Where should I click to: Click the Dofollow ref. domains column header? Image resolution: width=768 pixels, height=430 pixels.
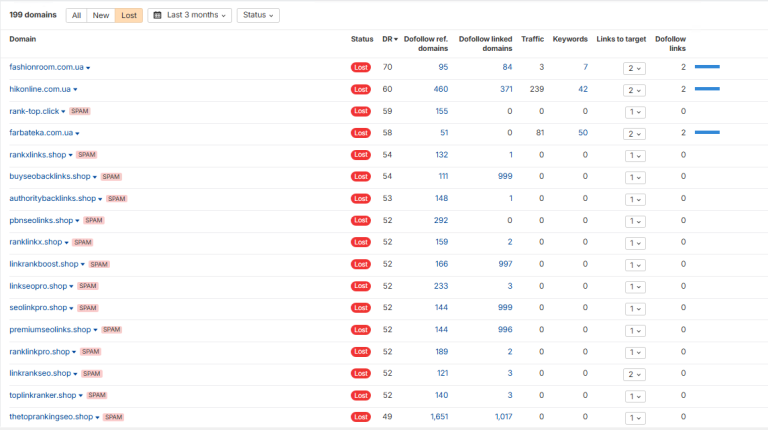click(x=426, y=44)
